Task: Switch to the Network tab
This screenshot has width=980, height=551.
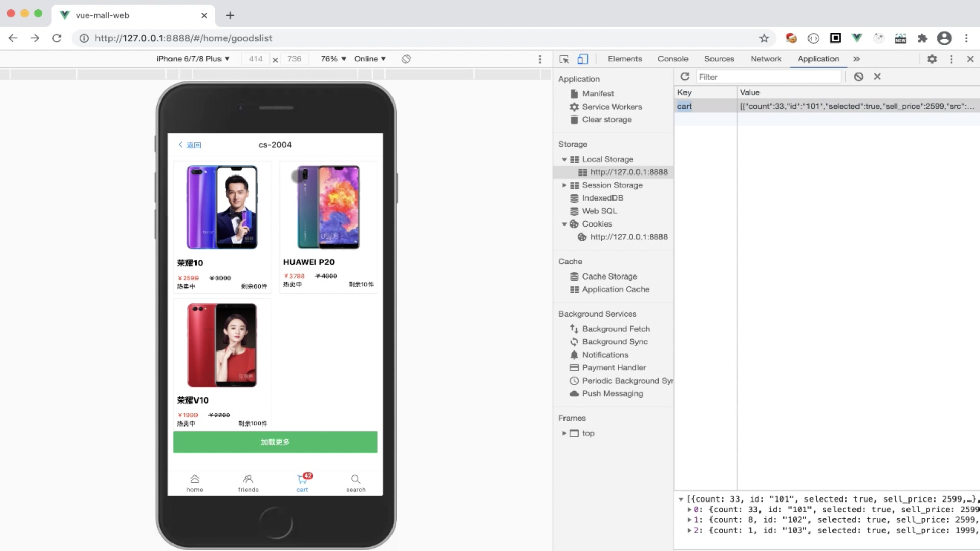Action: 766,59
